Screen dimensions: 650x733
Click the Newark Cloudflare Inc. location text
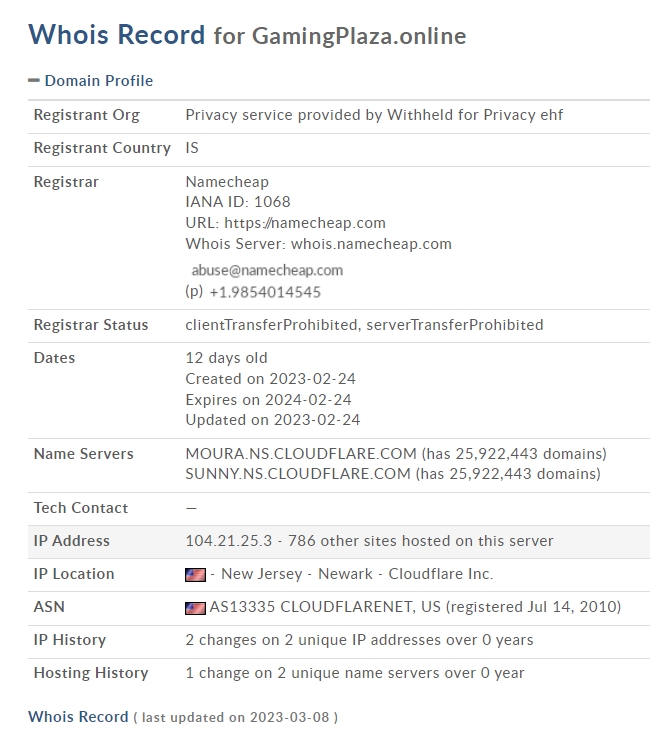pos(405,574)
